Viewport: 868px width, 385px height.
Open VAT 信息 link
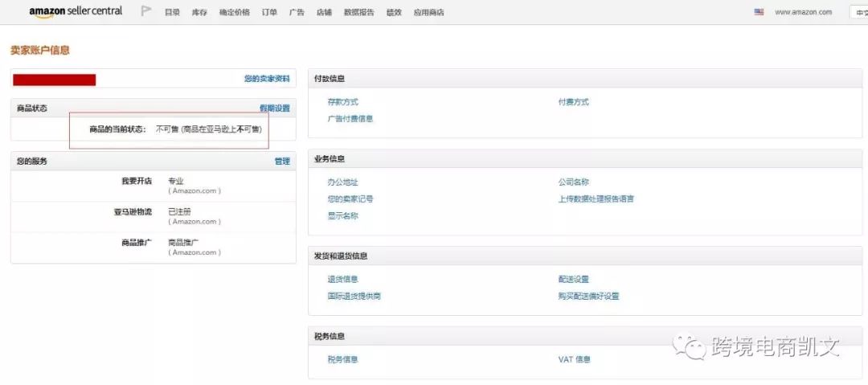(574, 359)
